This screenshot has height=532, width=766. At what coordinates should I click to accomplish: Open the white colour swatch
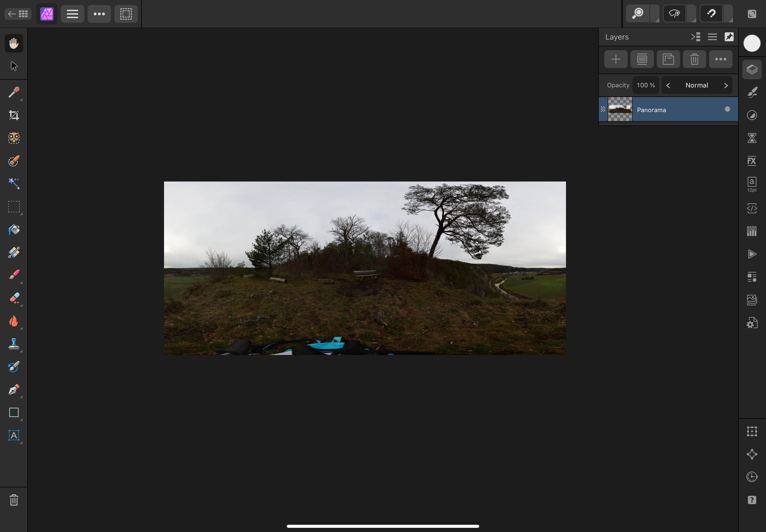coord(752,43)
